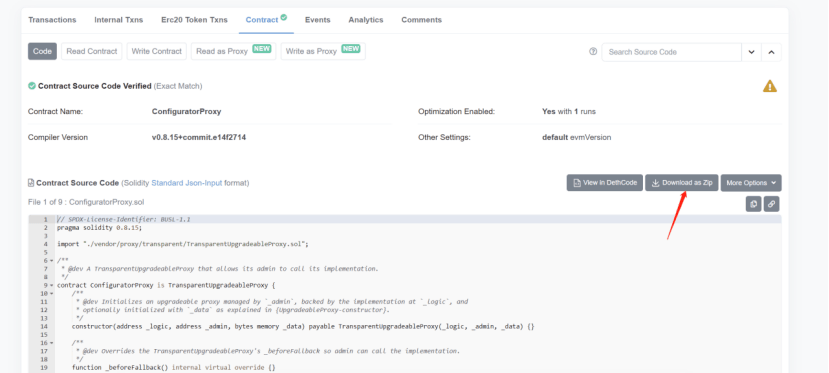Open the Transactions tab

coord(52,20)
